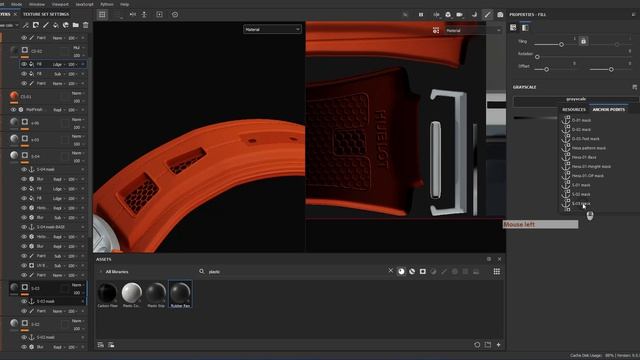
Task: Clear the assets search with the X icon
Action: coord(390,271)
